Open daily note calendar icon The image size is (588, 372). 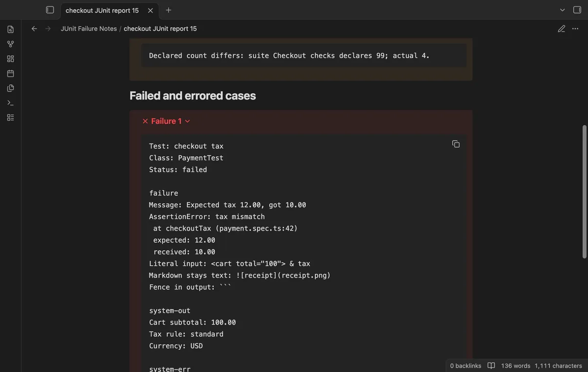(x=10, y=73)
